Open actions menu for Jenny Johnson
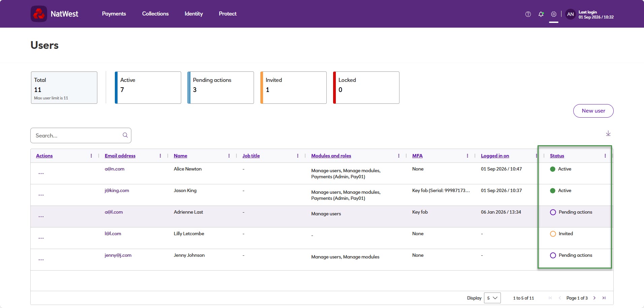The width and height of the screenshot is (644, 308). (x=41, y=260)
